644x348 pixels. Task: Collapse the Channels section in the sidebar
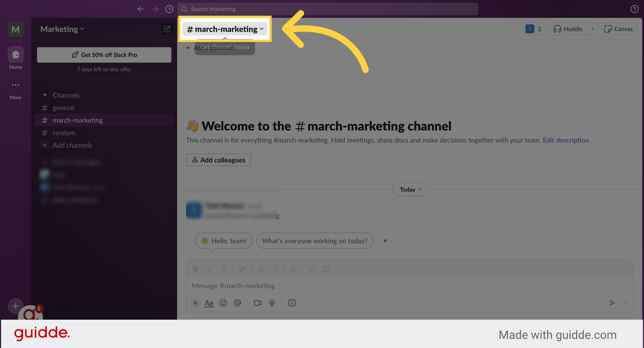pos(45,95)
